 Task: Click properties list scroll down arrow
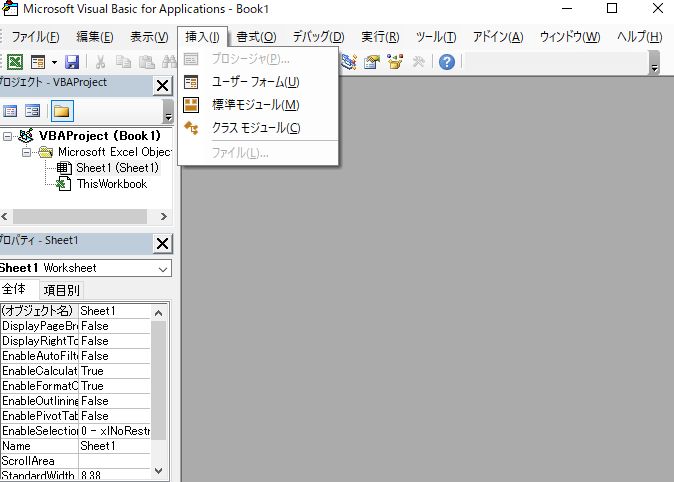(x=158, y=471)
